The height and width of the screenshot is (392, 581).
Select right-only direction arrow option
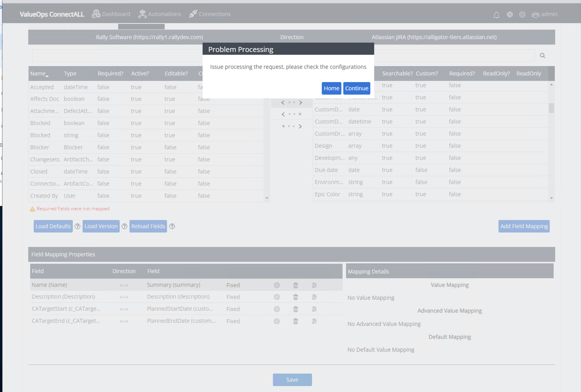tap(292, 126)
